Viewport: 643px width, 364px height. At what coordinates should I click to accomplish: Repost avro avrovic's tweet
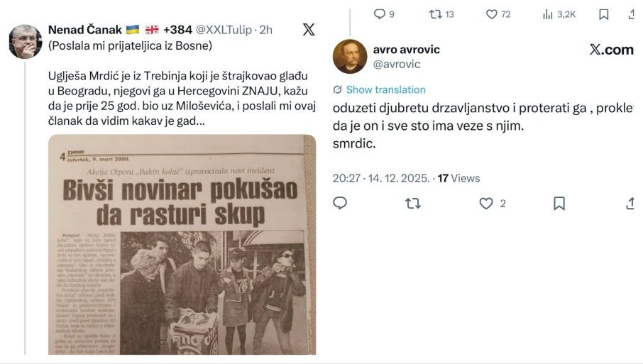pos(413,204)
